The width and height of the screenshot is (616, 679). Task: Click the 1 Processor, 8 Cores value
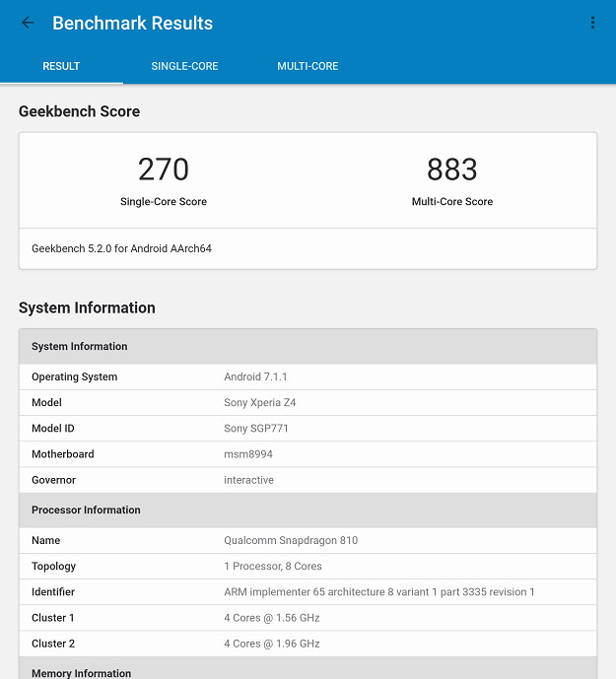click(272, 567)
